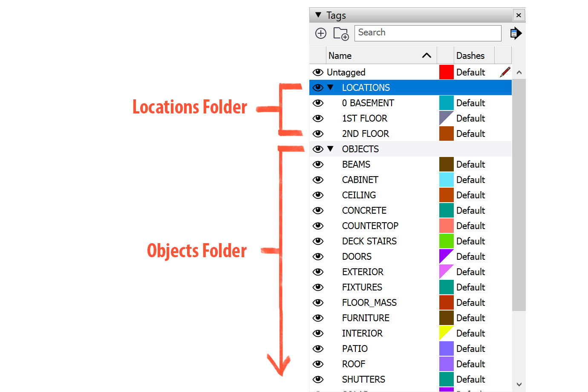Select the 0 BASEMENT tag
588x392 pixels.
[x=368, y=103]
